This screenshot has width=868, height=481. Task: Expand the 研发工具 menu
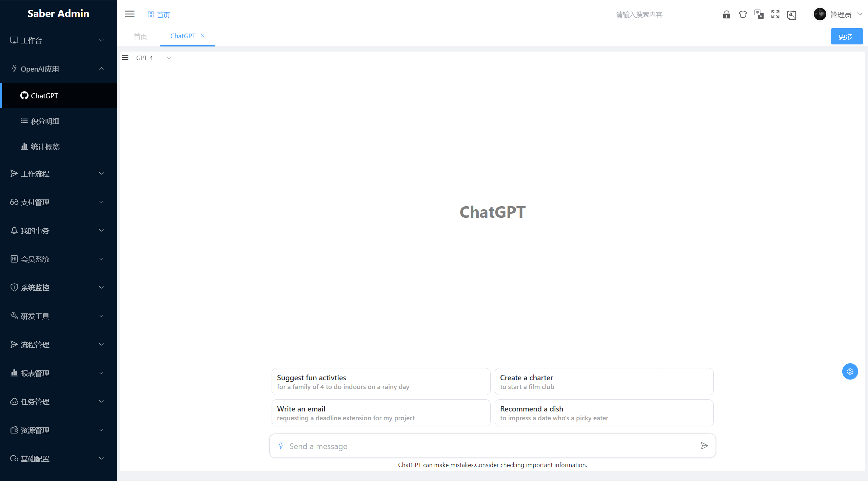click(x=58, y=316)
